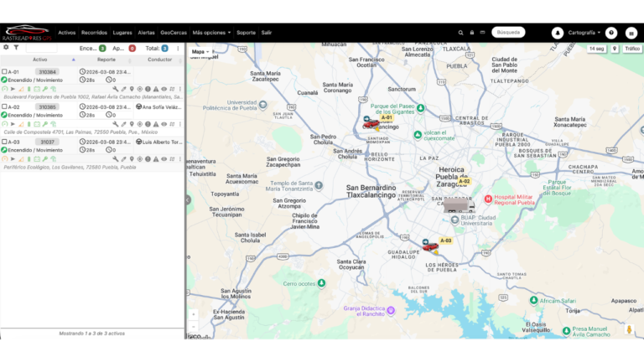Image resolution: width=644 pixels, height=362 pixels.
Task: Select the speedometer icon in the A-03 row
Action: pyautogui.click(x=4, y=159)
